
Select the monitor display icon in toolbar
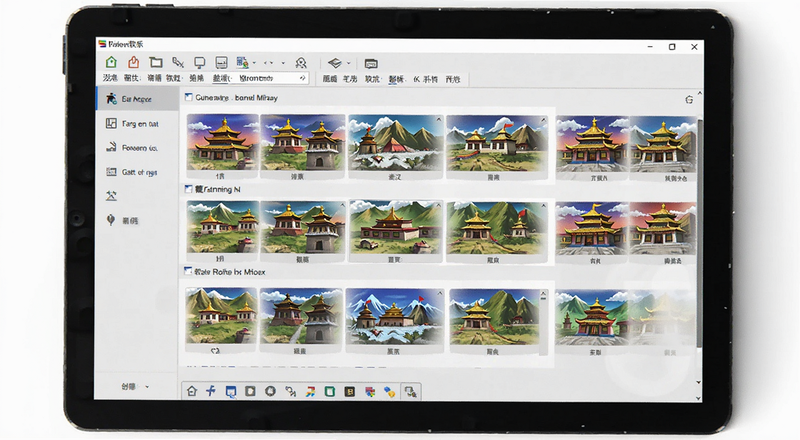tap(199, 63)
